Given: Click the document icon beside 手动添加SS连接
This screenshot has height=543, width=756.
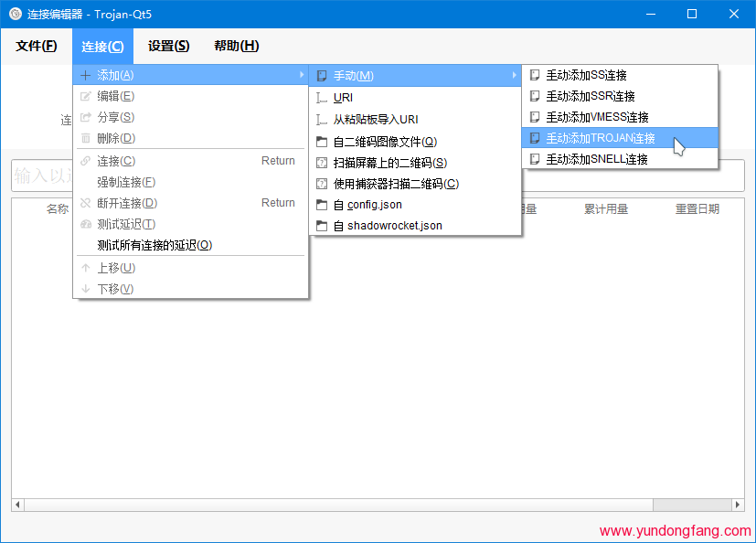Looking at the screenshot, I should tap(535, 75).
